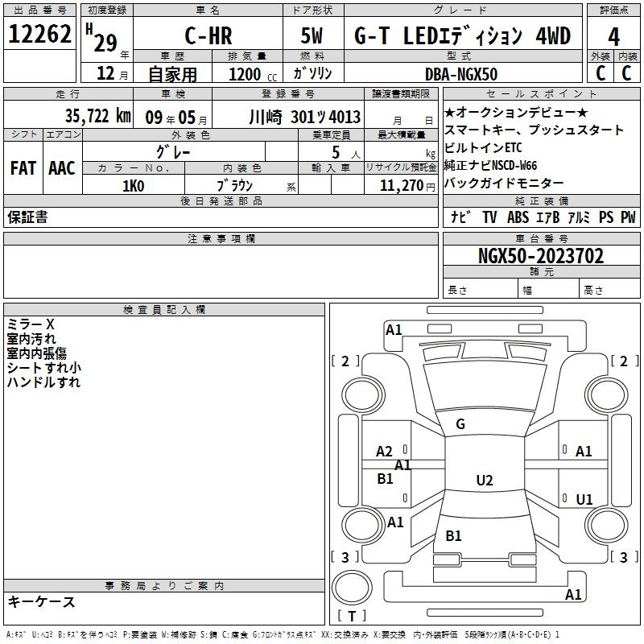Click the equipment label ナビ
The image size is (644, 644).
click(x=460, y=217)
